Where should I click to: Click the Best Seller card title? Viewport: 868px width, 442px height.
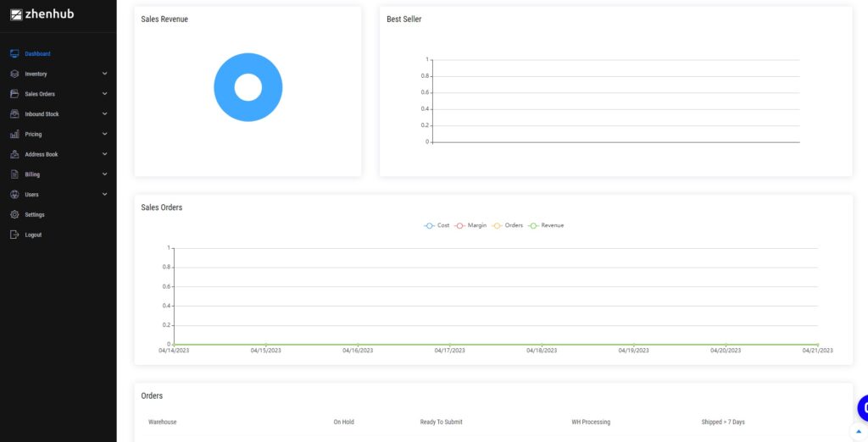(404, 19)
